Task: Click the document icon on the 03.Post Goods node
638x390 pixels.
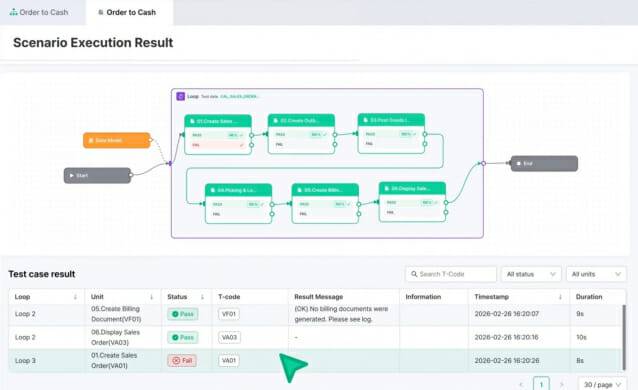Action: coord(365,120)
